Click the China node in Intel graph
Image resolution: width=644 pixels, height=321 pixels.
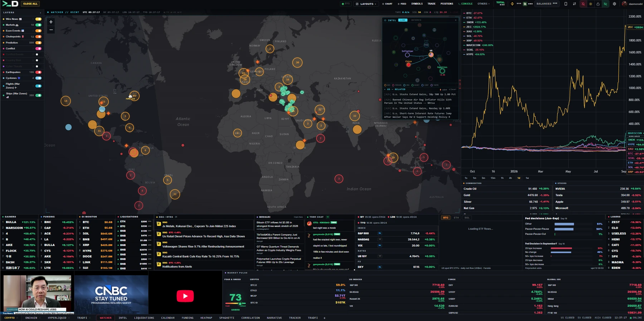coord(408,65)
